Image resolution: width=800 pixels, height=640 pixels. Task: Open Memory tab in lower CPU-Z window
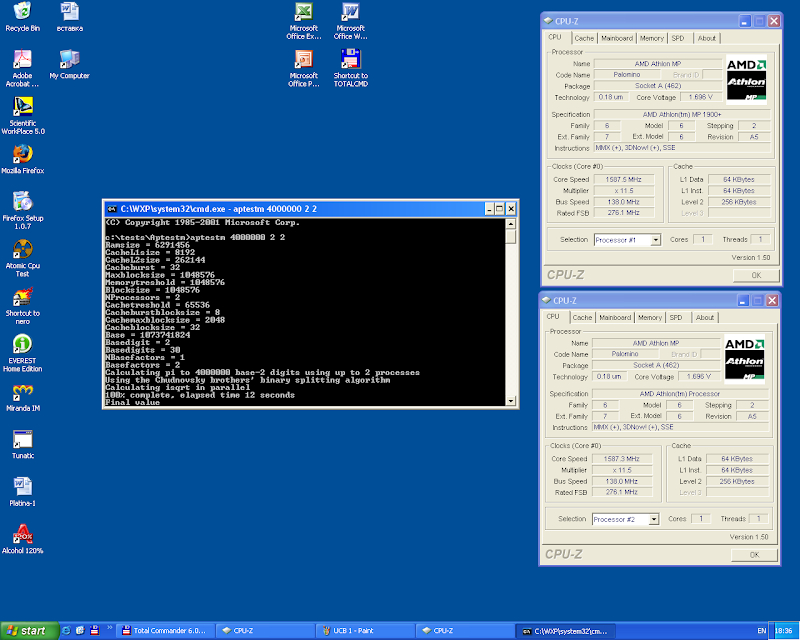pyautogui.click(x=649, y=317)
